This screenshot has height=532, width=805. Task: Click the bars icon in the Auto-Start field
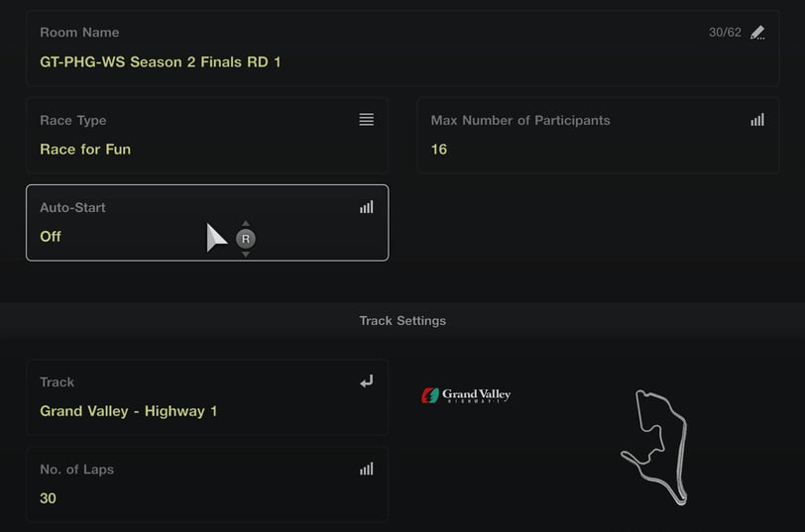point(366,207)
